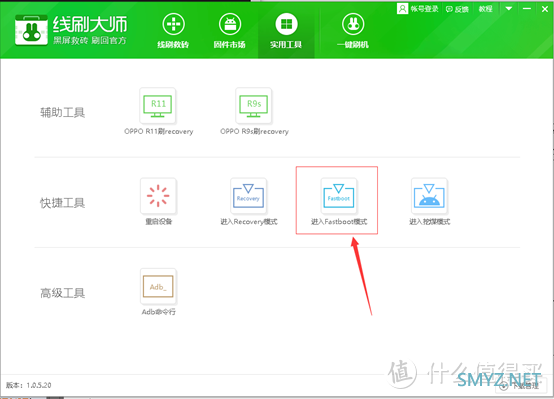Close the 线刷大师 window

tap(545, 9)
